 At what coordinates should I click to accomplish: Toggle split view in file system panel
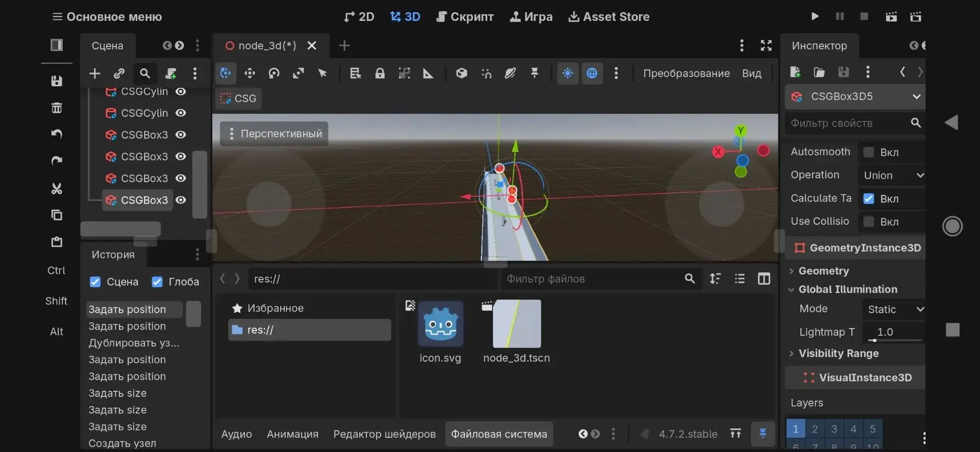coord(764,279)
